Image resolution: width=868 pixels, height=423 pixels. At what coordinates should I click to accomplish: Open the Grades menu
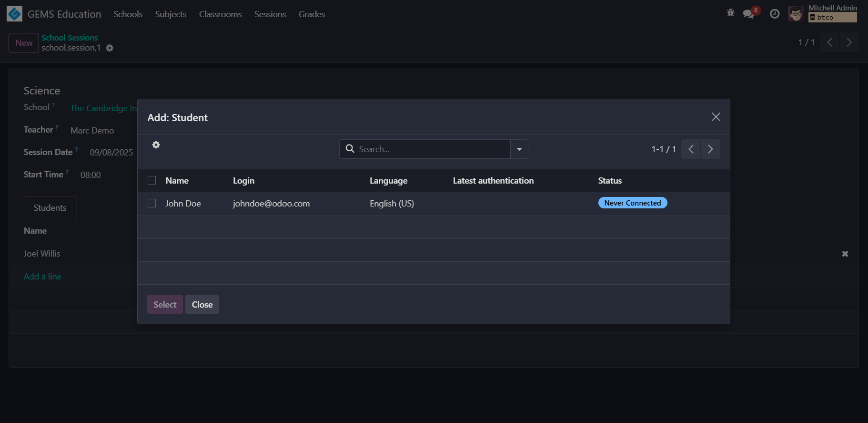click(312, 14)
